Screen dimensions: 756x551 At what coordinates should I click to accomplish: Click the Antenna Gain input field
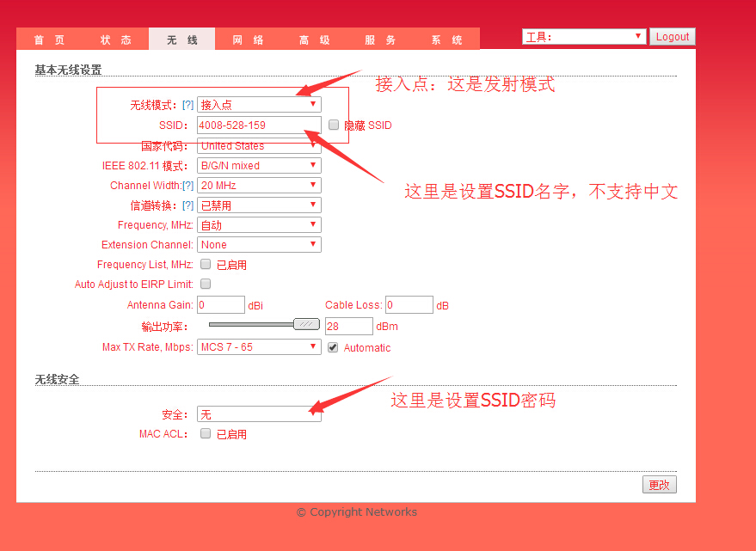coord(221,304)
